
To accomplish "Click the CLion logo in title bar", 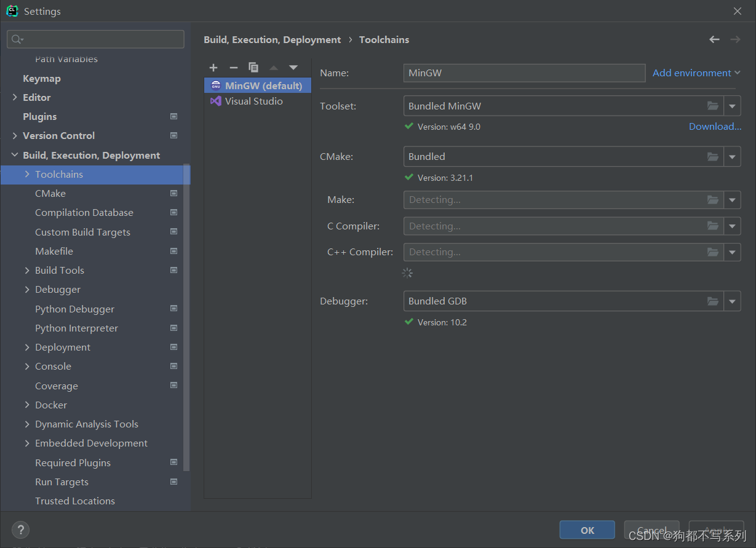I will [12, 10].
